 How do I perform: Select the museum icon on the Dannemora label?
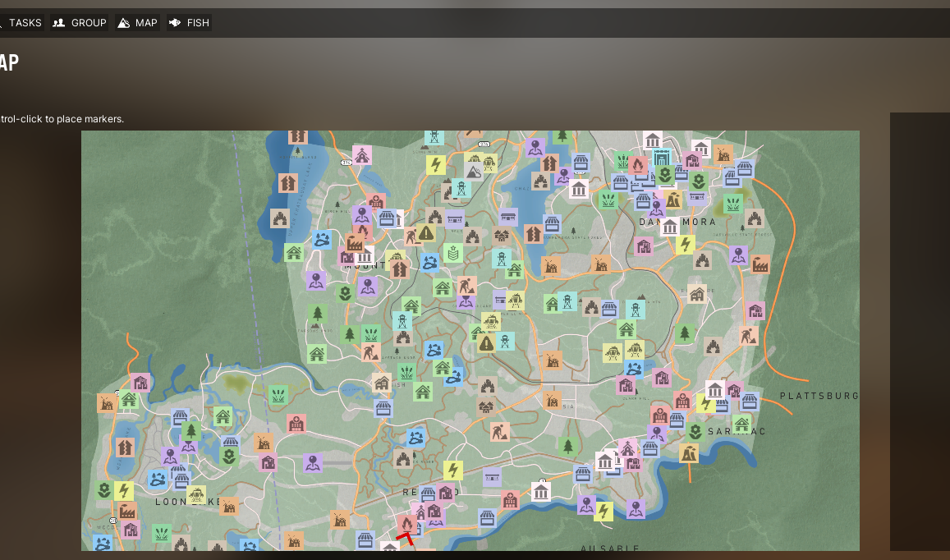point(669,227)
